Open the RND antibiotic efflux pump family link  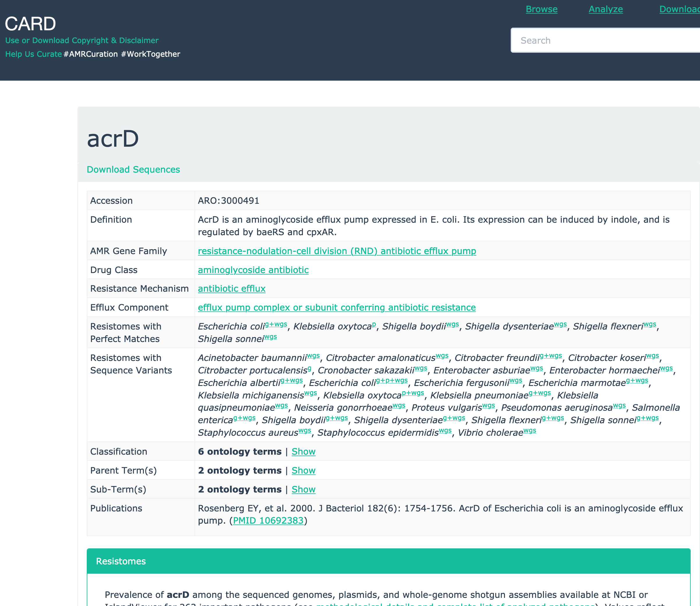337,251
